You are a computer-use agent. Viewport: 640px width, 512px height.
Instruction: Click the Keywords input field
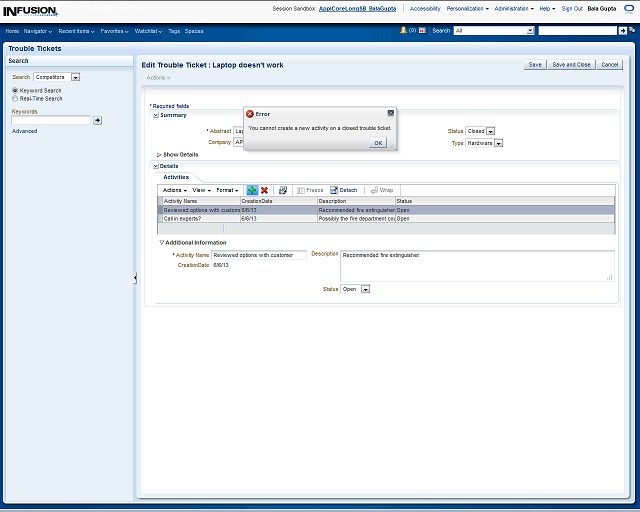click(x=51, y=120)
